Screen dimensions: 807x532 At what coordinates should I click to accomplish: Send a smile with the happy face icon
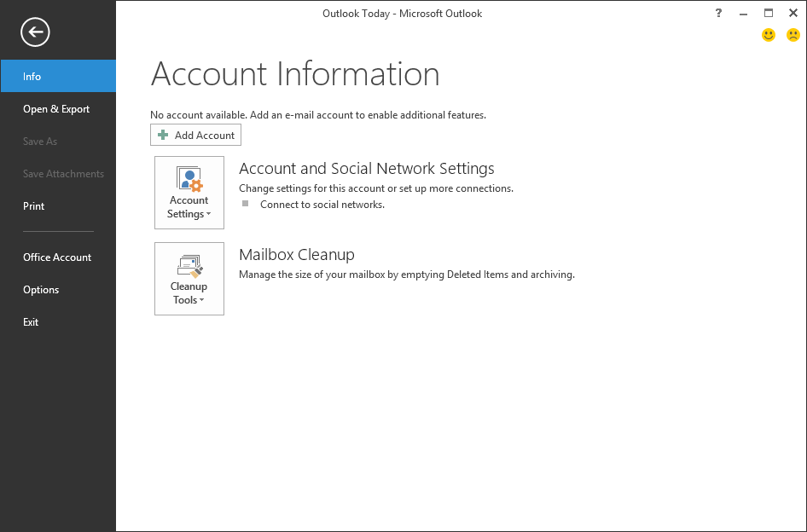[769, 35]
